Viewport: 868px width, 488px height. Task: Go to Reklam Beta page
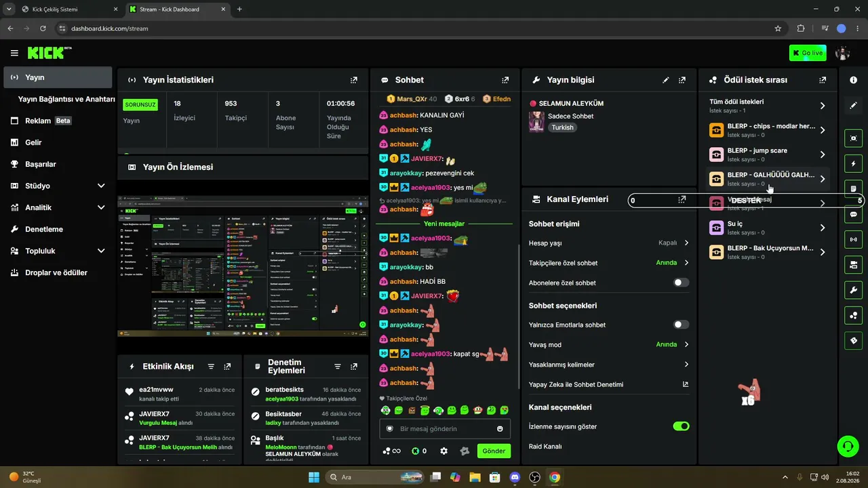point(58,121)
